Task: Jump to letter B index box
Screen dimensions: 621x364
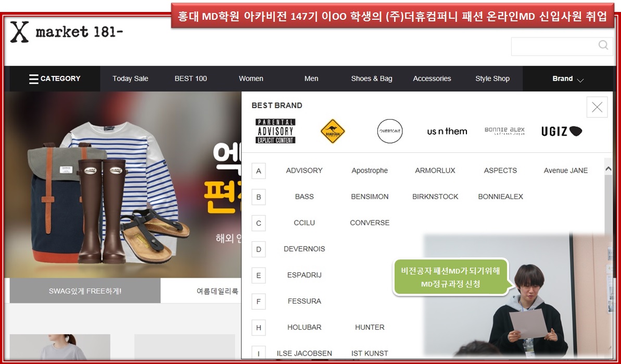Action: point(259,197)
